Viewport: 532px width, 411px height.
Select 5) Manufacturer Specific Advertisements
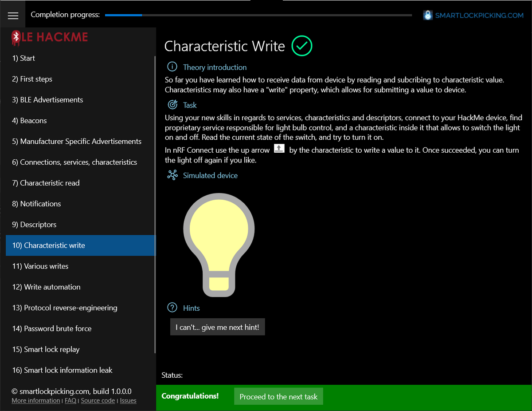point(80,142)
